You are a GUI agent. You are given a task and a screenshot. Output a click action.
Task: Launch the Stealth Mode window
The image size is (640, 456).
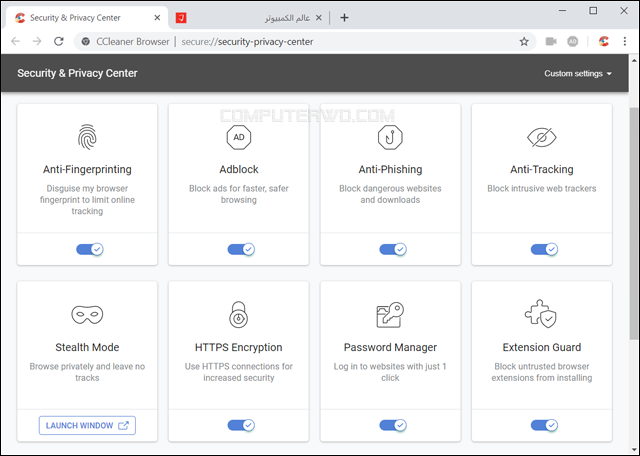coord(87,425)
